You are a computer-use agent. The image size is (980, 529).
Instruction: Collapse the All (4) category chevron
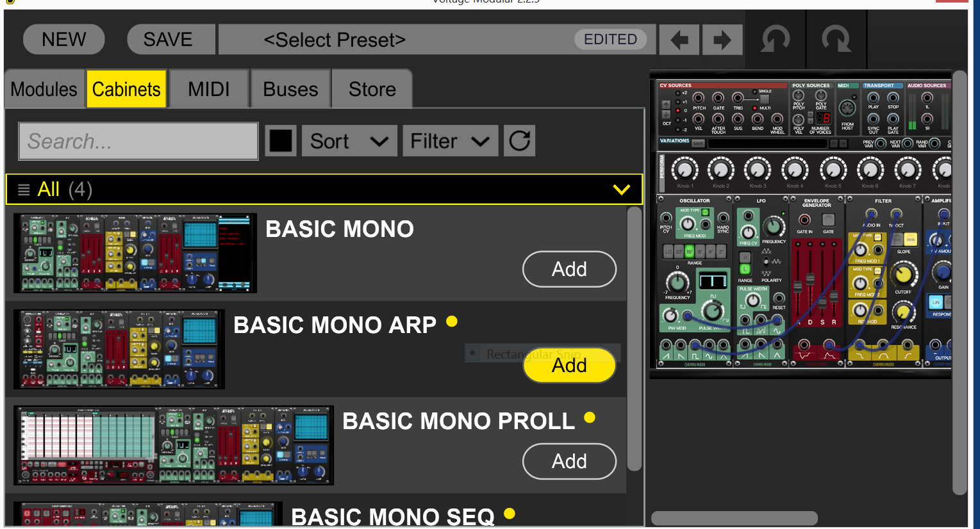tap(621, 190)
